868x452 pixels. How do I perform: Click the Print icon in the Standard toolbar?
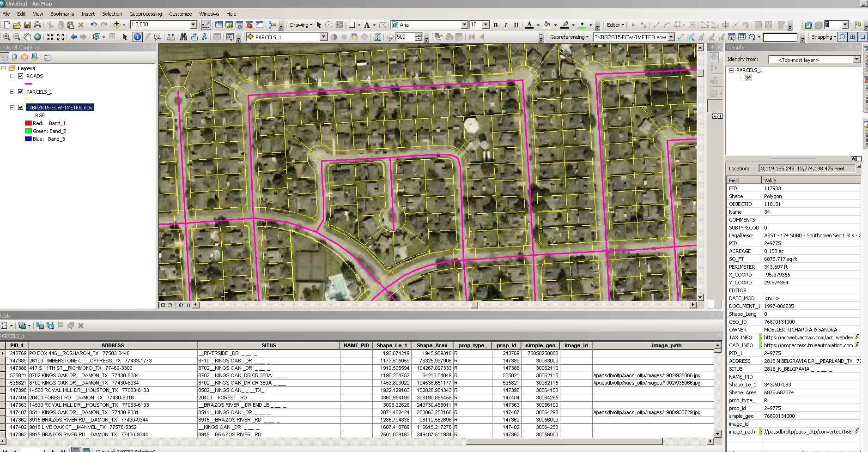(x=36, y=25)
